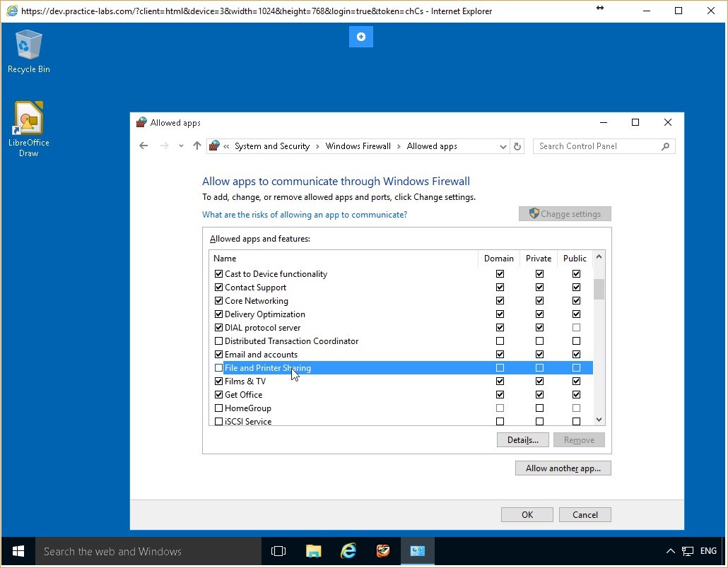
Task: Click the Windows search input field
Action: [x=141, y=551]
